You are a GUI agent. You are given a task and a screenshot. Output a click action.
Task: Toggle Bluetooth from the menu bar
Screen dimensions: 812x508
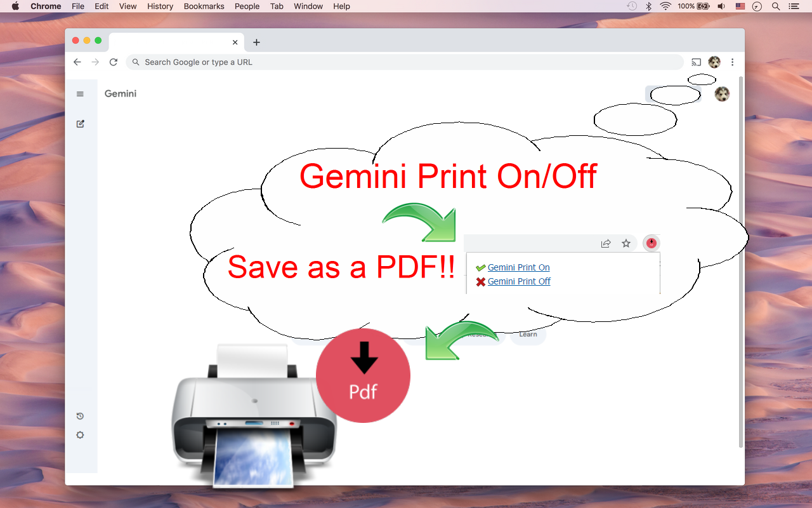(x=648, y=6)
